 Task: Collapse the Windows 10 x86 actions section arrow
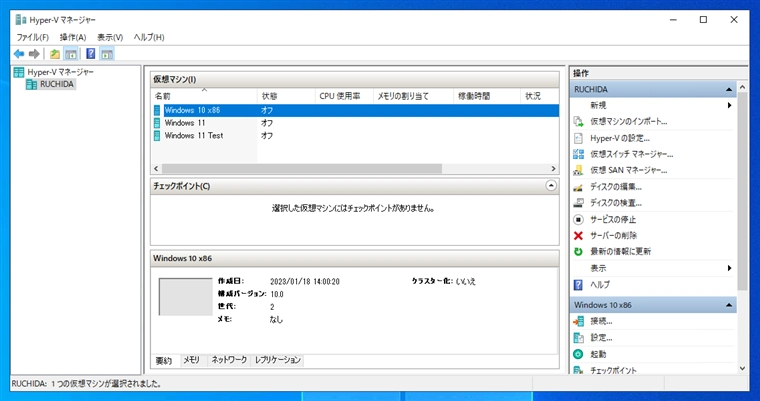click(729, 305)
